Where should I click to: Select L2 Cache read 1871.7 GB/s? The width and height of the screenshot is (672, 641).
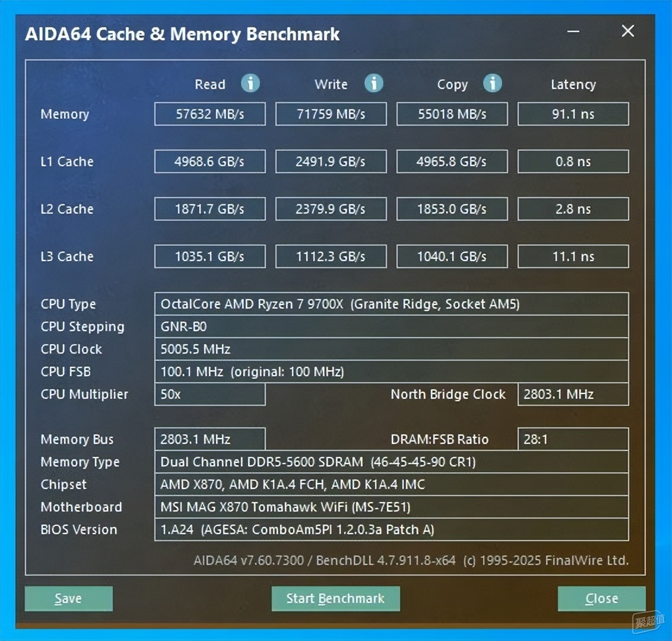[x=210, y=209]
